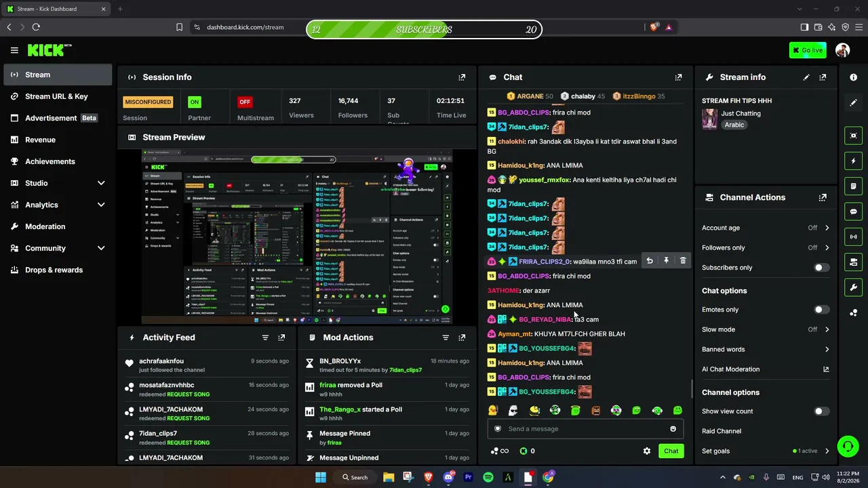Open Account age settings chevron
The image size is (868, 488).
pyautogui.click(x=827, y=228)
